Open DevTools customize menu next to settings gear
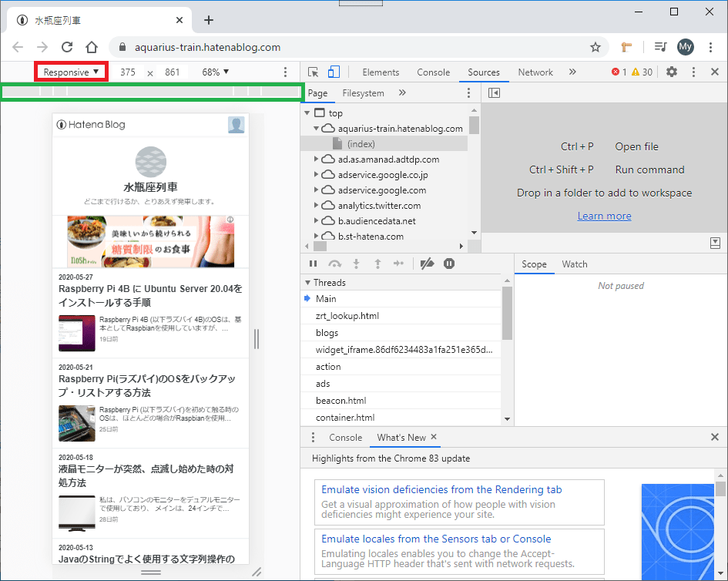This screenshot has height=581, width=728. (x=693, y=72)
